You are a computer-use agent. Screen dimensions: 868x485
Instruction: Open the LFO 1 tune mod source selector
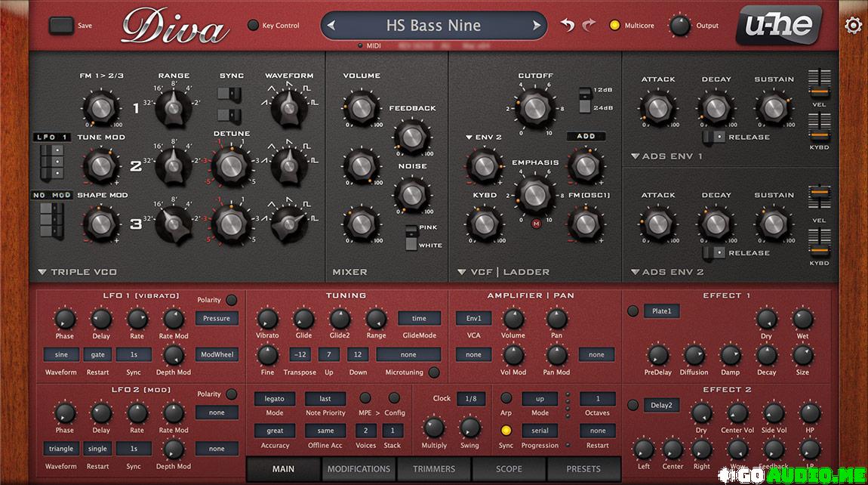(51, 137)
